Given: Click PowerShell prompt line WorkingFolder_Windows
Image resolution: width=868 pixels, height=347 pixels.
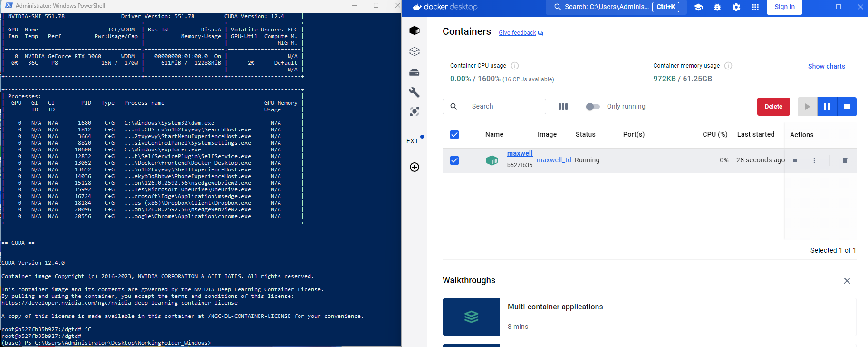Looking at the screenshot, I should coord(106,343).
